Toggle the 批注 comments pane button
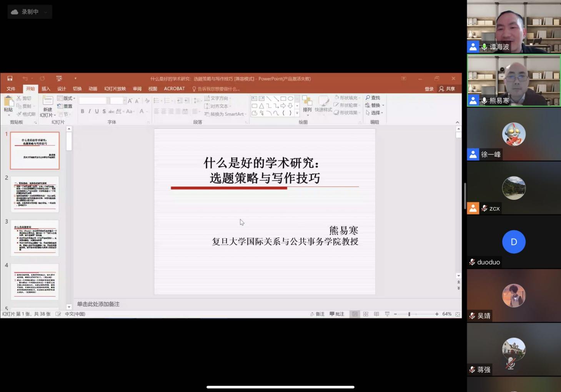The image size is (561, 392). [337, 314]
